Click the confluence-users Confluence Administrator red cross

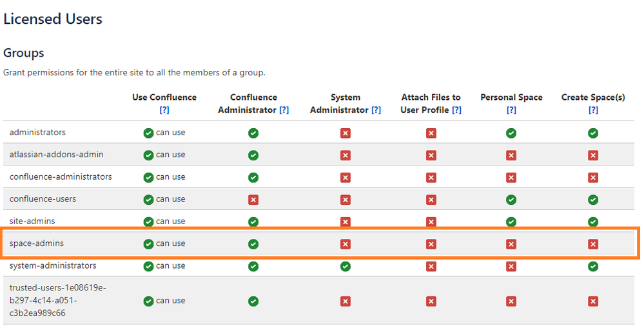(x=253, y=200)
